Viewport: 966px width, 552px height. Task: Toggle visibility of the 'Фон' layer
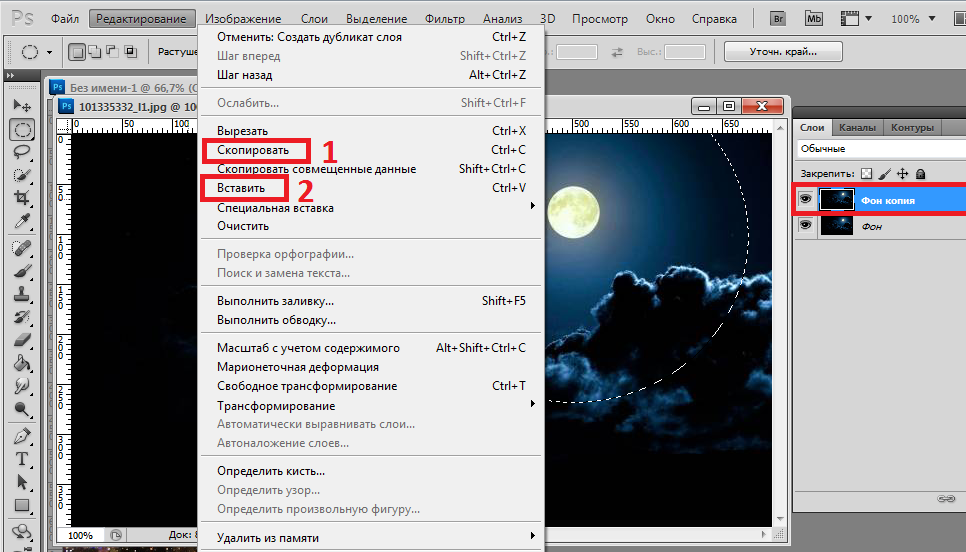click(805, 227)
